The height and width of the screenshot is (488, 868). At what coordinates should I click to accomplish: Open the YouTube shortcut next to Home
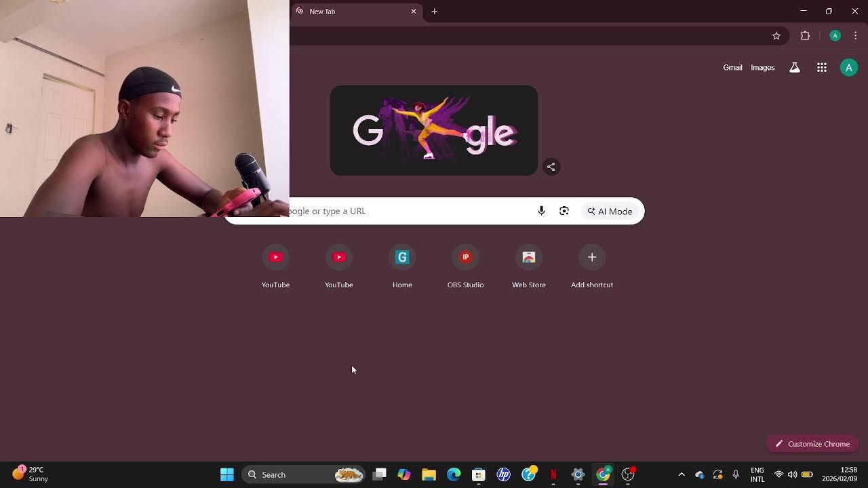tap(339, 266)
